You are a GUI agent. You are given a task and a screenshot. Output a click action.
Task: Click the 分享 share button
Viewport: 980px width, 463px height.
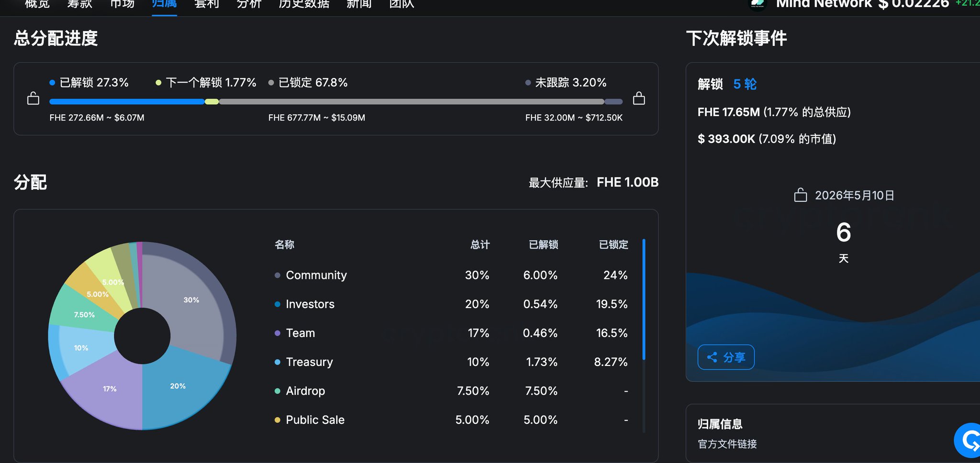click(x=726, y=357)
